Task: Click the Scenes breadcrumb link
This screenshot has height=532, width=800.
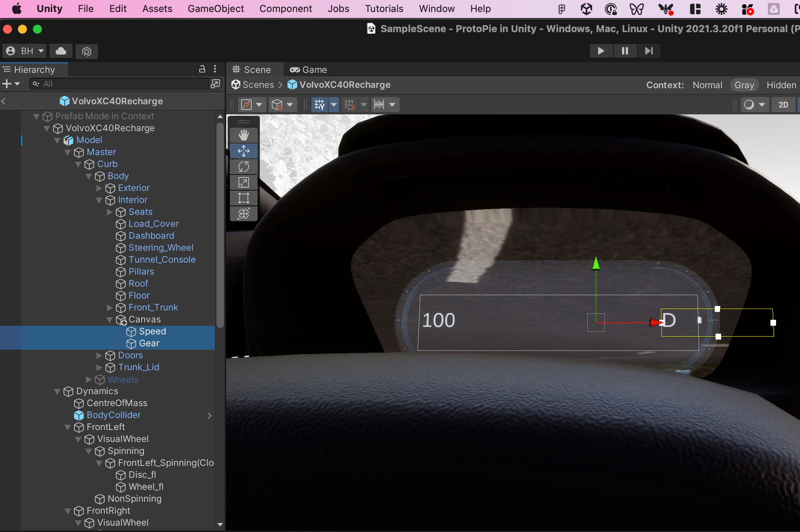Action: tap(258, 85)
